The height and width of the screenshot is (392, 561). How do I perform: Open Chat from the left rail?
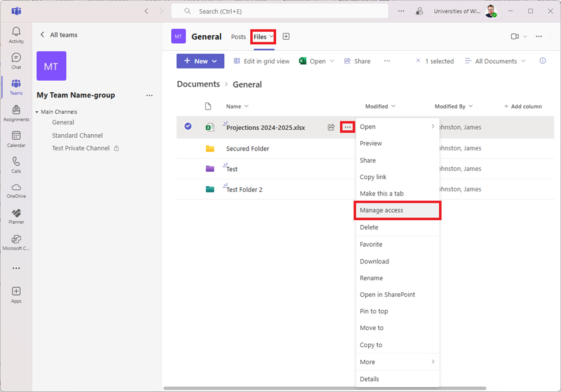click(x=16, y=61)
